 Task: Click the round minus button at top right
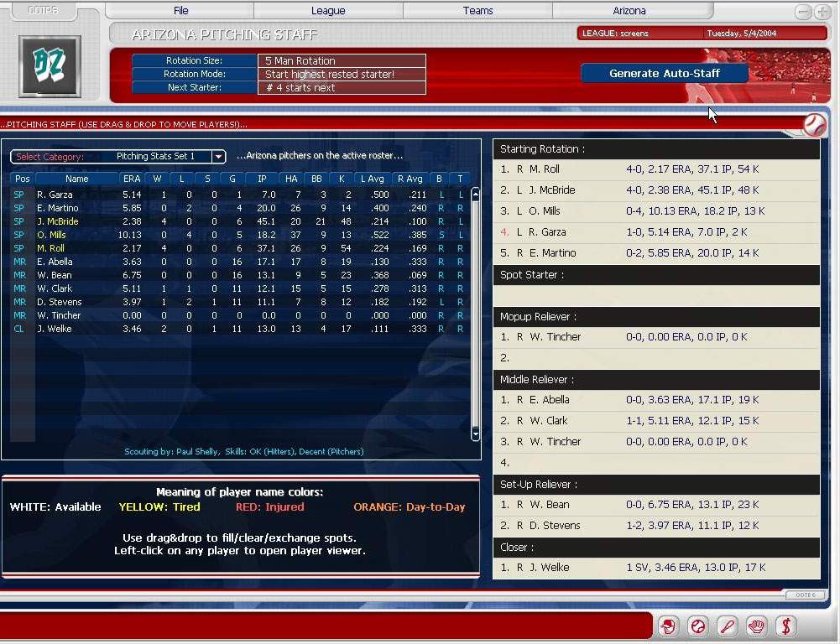(803, 12)
